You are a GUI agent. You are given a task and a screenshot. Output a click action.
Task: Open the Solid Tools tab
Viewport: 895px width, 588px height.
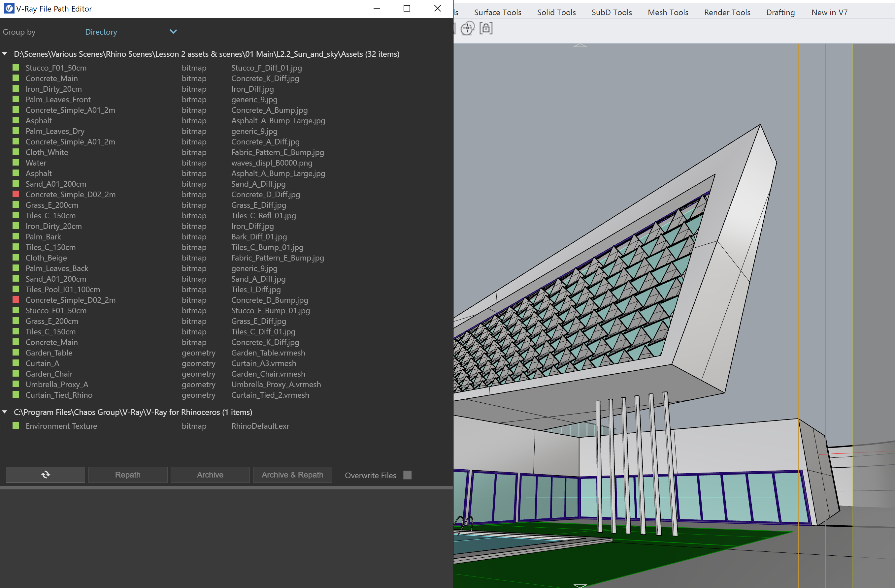tap(556, 13)
